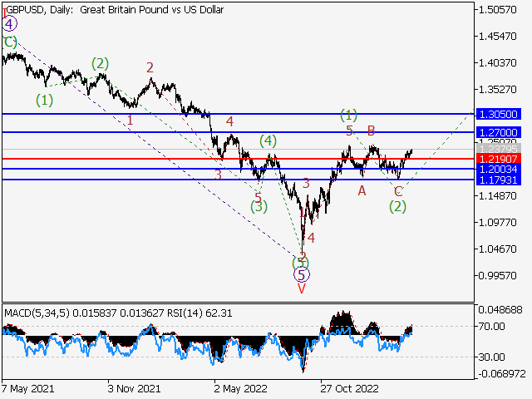
Task: Select the 0.99570 price axis label
Action: tap(497, 275)
